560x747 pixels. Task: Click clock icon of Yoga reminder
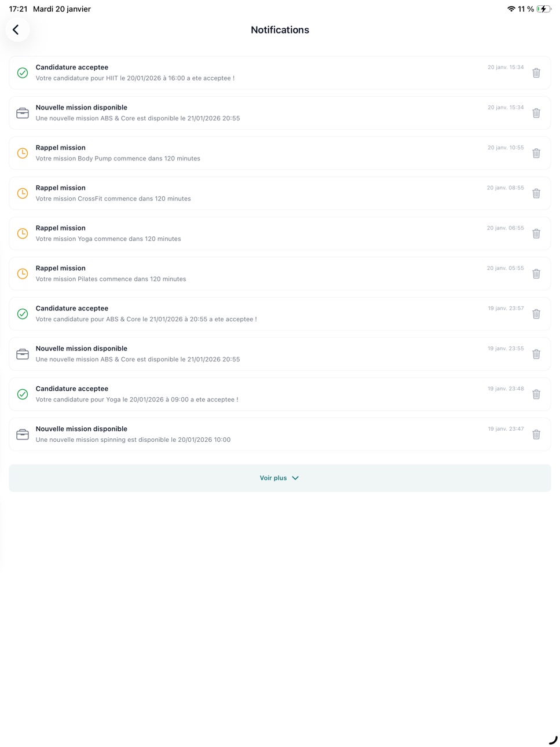tap(23, 233)
